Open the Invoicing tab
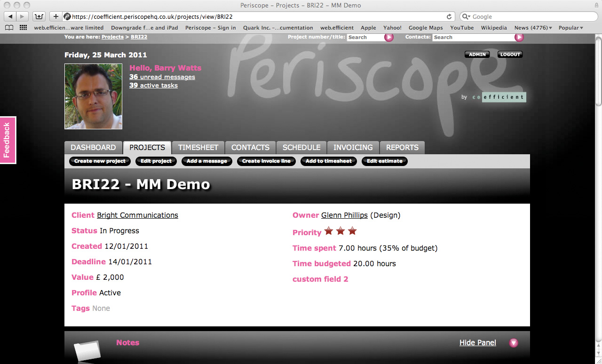Image resolution: width=602 pixels, height=364 pixels. pos(353,148)
